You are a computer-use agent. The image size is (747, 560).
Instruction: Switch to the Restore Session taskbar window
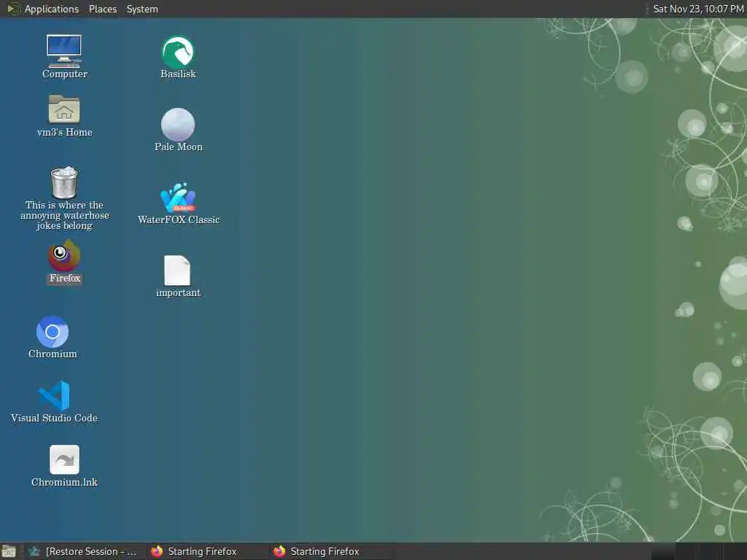pyautogui.click(x=83, y=551)
